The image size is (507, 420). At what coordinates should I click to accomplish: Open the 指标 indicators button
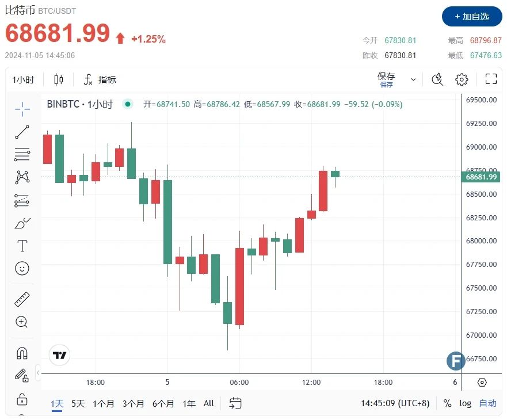[x=100, y=79]
